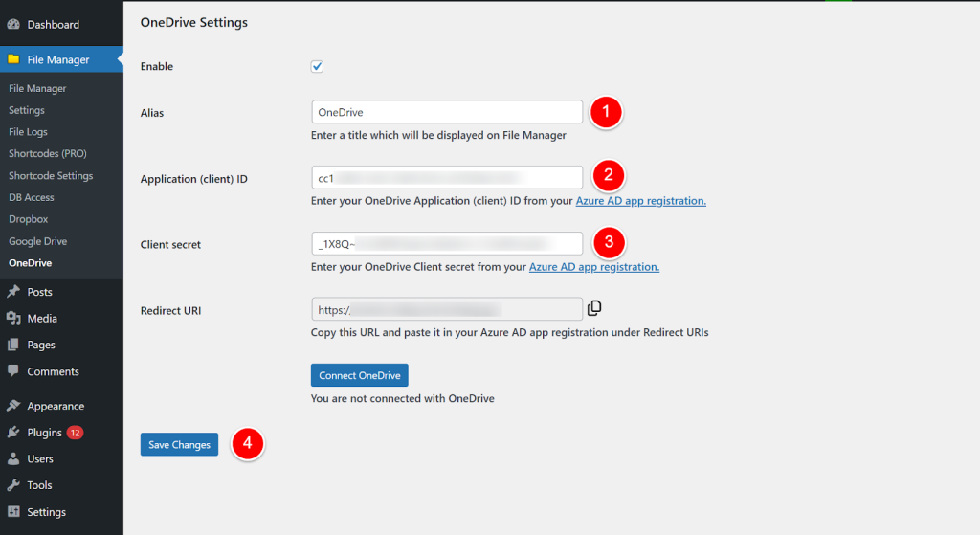Select OneDrive submenu item

click(x=30, y=263)
